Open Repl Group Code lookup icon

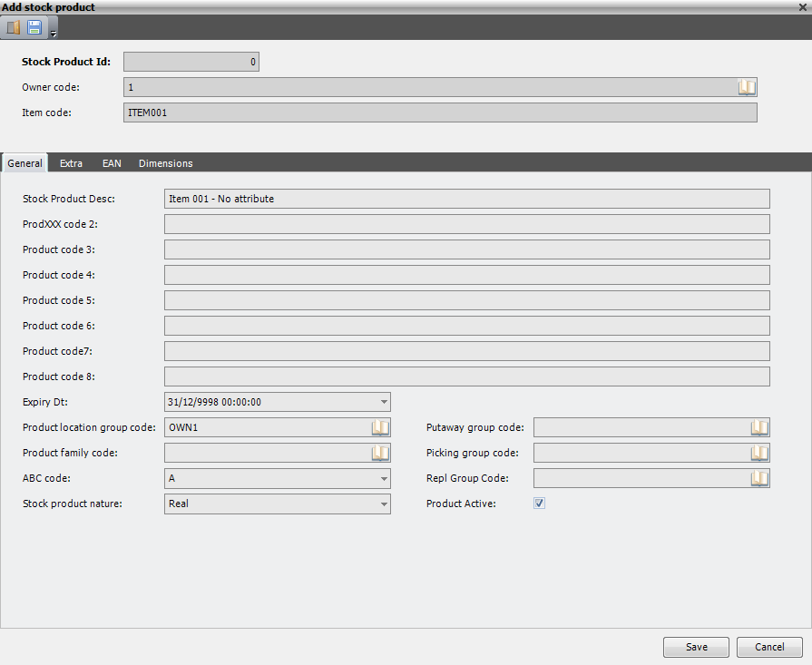(x=759, y=478)
